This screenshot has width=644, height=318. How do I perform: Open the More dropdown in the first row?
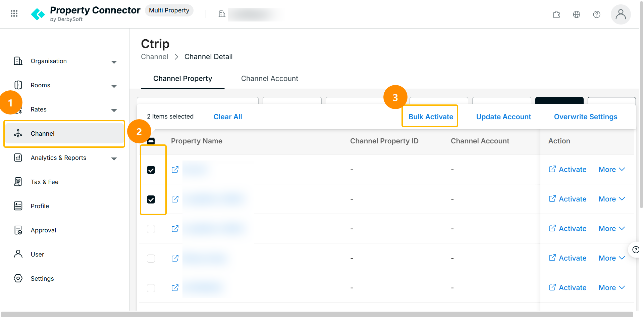(612, 170)
